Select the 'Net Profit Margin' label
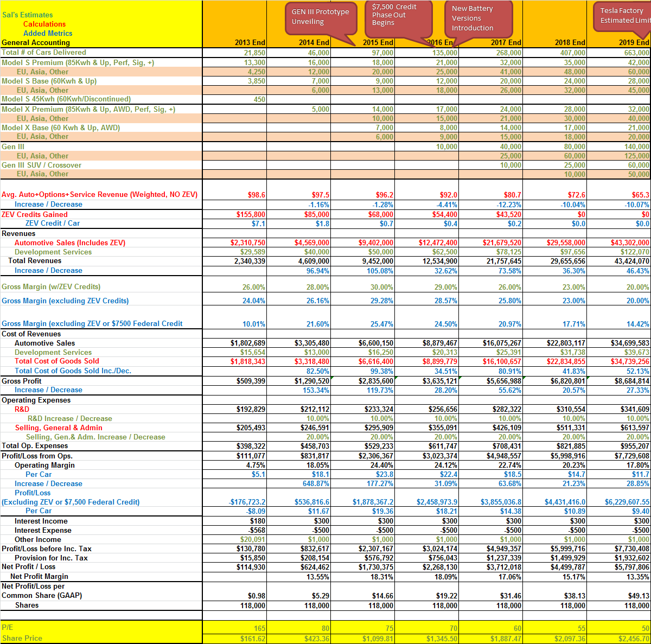 pos(39,576)
